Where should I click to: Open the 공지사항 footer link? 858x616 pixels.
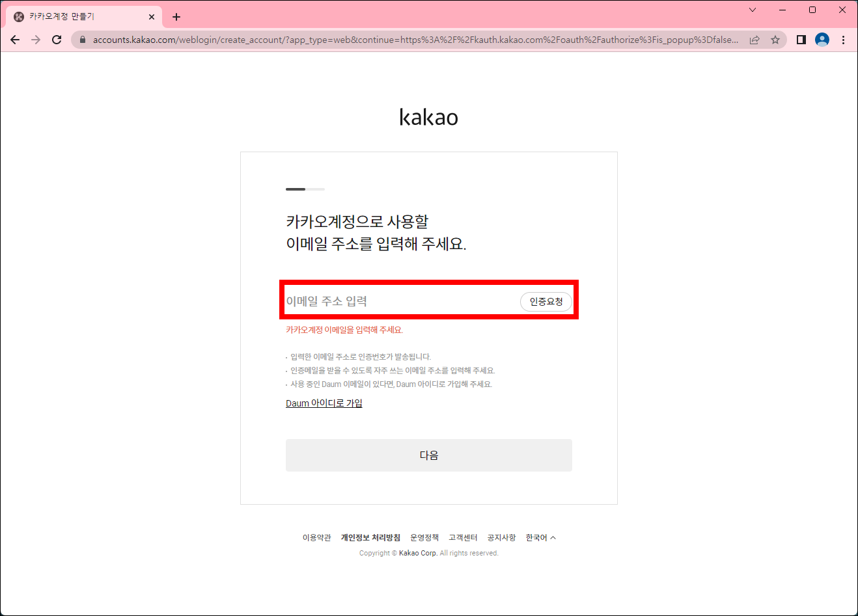[x=501, y=538]
